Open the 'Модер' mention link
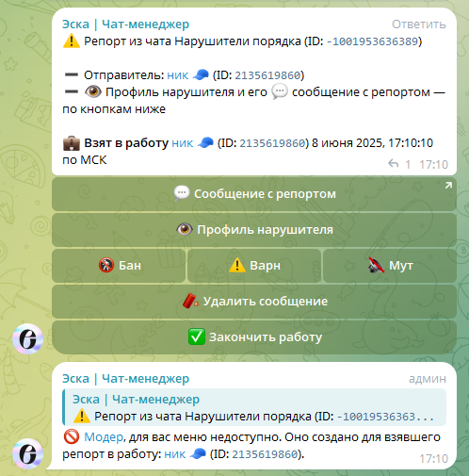This screenshot has width=469, height=476. click(104, 437)
